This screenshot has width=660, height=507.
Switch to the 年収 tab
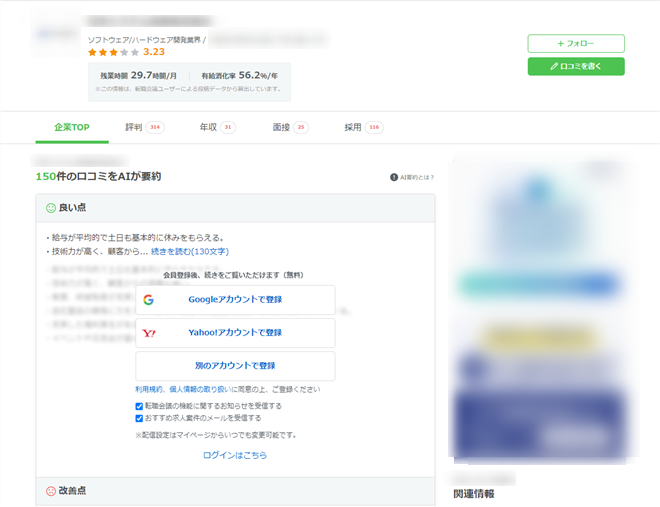pos(208,128)
